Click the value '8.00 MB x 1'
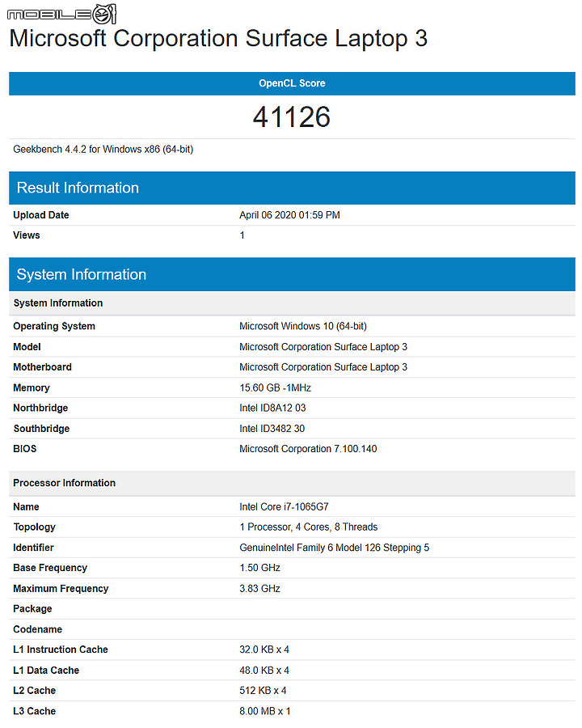 (265, 711)
